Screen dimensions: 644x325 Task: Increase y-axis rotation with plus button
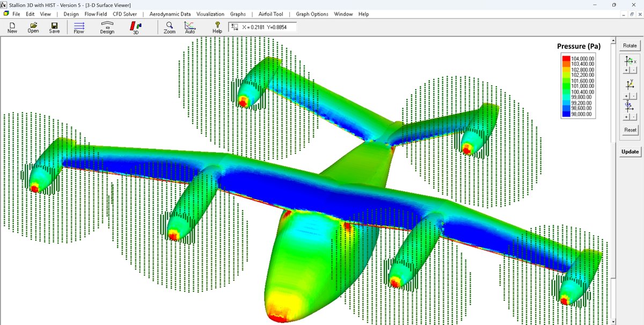click(x=626, y=96)
